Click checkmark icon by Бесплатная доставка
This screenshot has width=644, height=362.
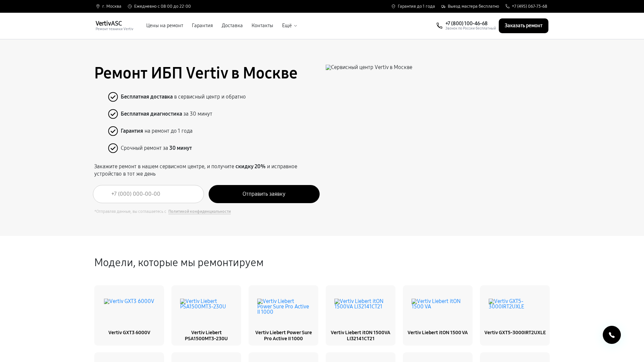coord(113,97)
